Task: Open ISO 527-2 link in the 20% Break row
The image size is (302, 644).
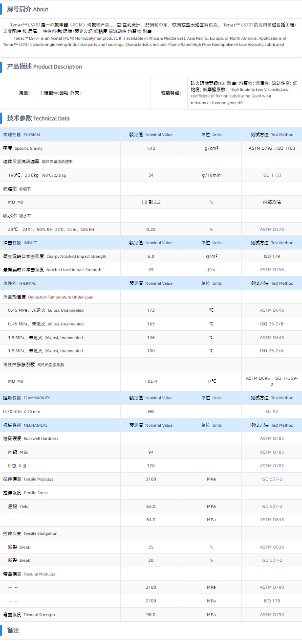Action: pos(272,560)
